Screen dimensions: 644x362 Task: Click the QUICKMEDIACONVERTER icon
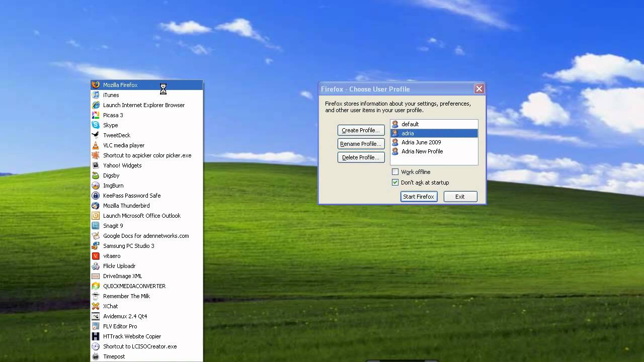pyautogui.click(x=96, y=286)
